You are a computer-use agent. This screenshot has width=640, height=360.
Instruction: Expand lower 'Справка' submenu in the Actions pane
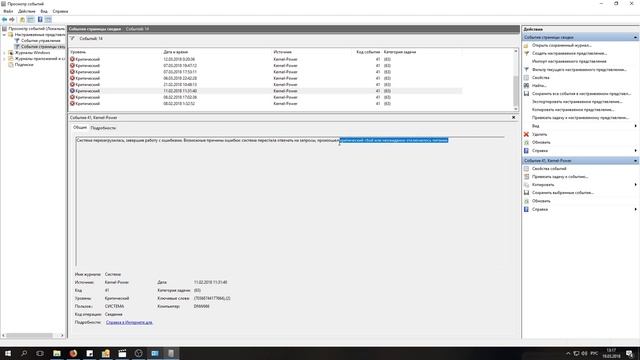635,209
